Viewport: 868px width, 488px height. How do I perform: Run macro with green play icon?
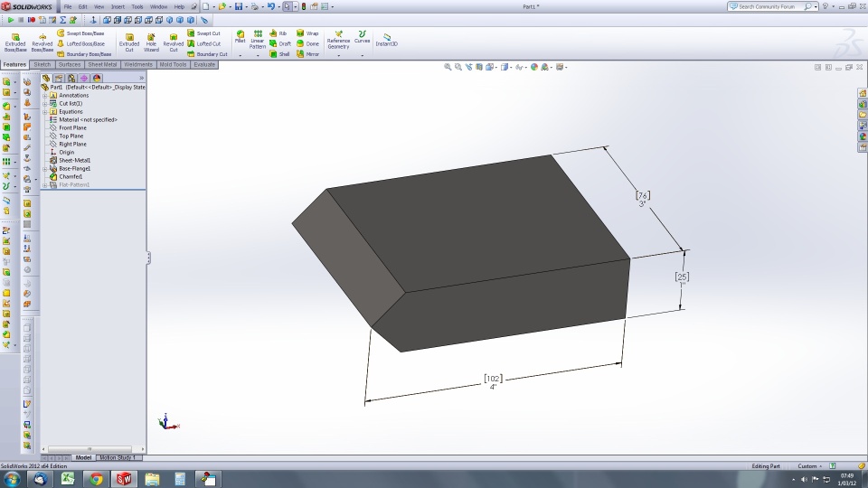point(11,20)
